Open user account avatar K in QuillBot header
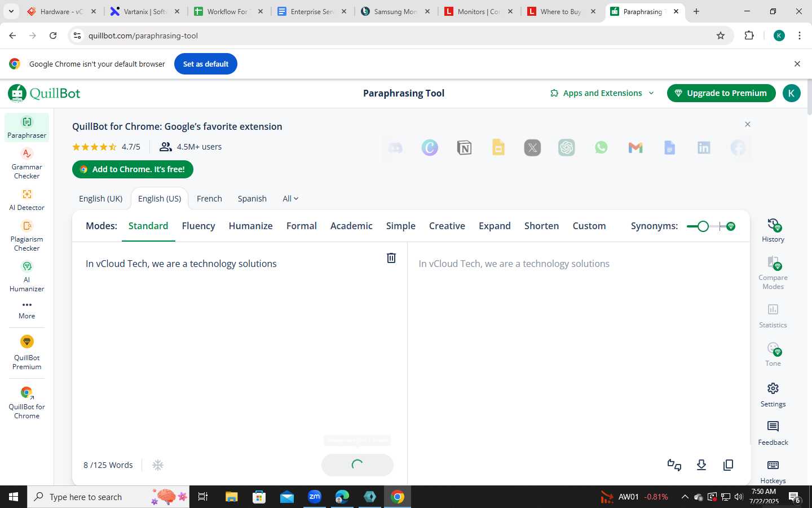The width and height of the screenshot is (812, 508). [792, 93]
